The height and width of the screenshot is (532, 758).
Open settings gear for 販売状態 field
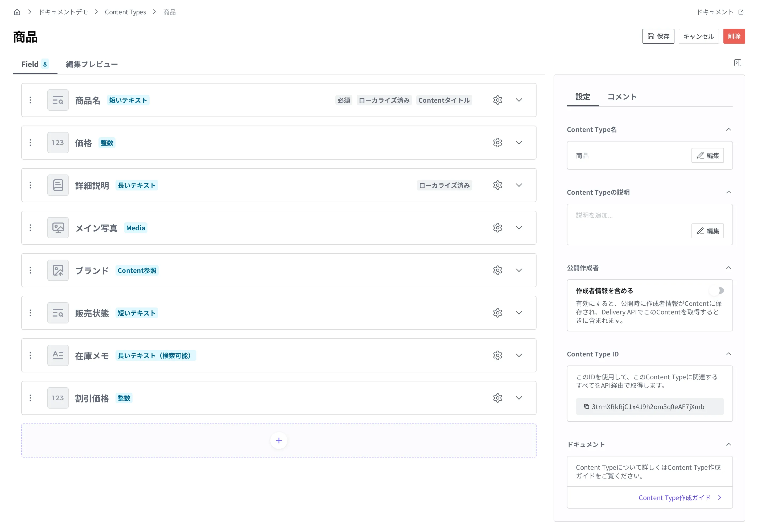(x=497, y=313)
